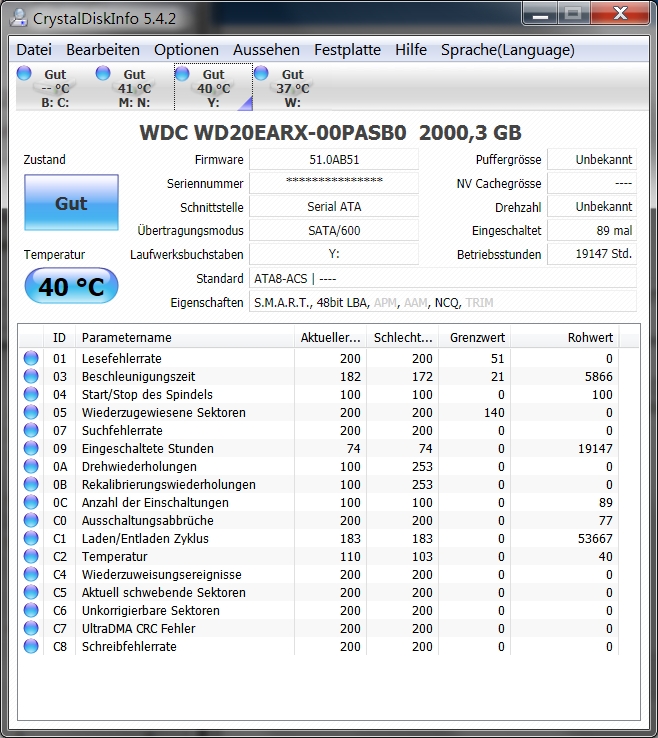Open the Optionen menu
Screen dimensions: 658x738
[186, 50]
